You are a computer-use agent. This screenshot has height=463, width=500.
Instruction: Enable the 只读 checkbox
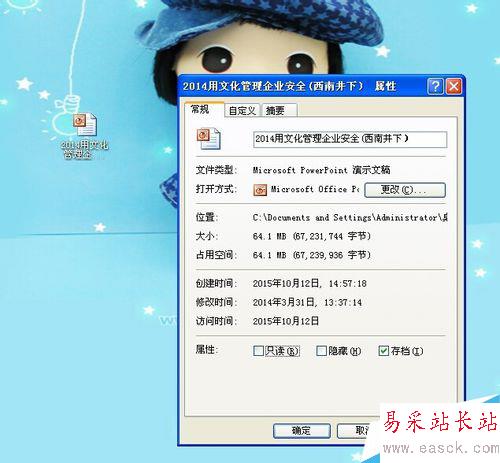259,351
